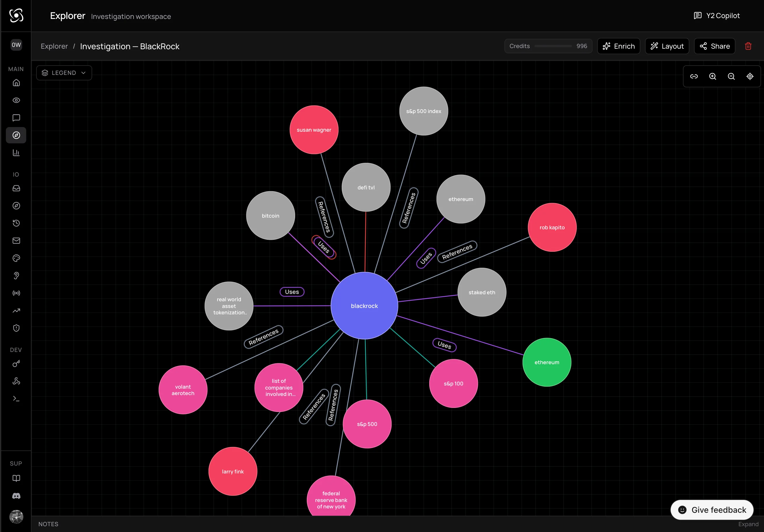Expand the LEGEND dropdown
Image resolution: width=764 pixels, height=532 pixels.
[64, 73]
